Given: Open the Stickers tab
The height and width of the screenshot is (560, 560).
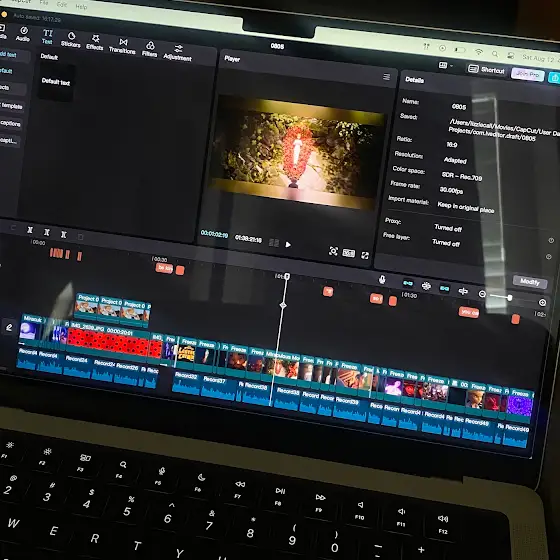Looking at the screenshot, I should click(x=71, y=40).
